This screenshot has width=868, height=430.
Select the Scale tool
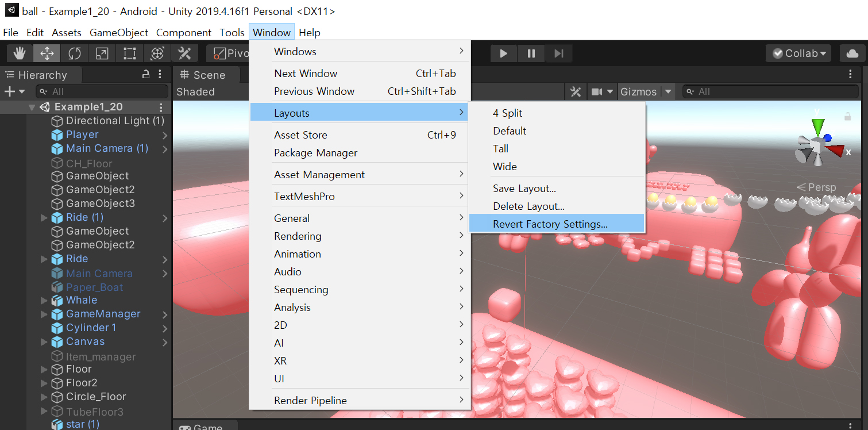102,53
